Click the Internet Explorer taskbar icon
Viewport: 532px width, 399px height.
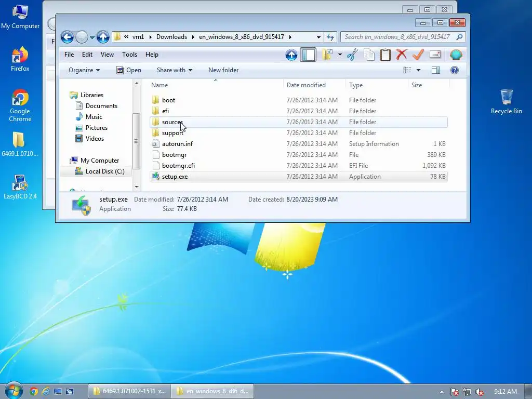coord(46,391)
